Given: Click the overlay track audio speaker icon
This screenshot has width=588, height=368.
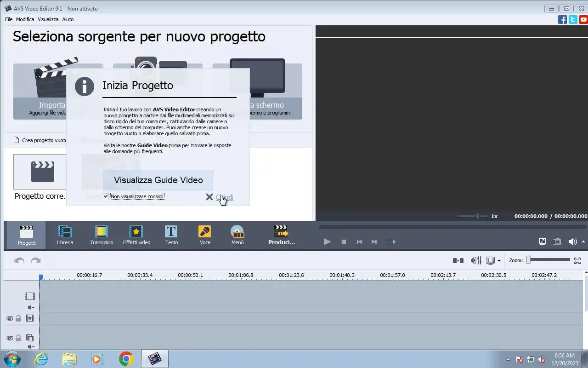Looking at the screenshot, I should 31,347.
